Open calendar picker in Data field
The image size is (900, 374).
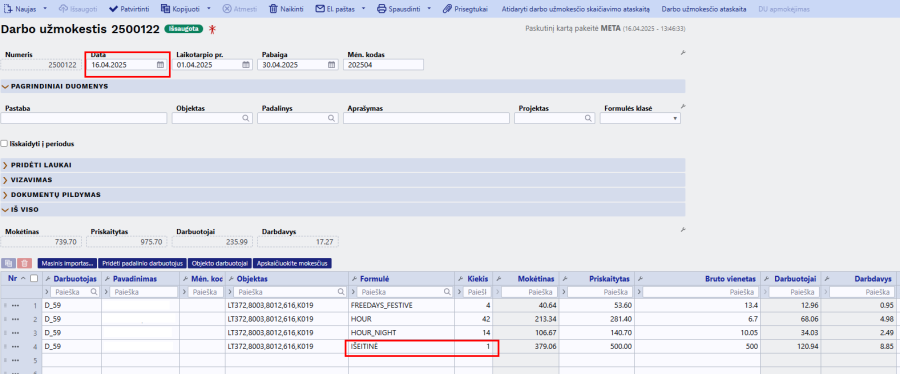click(x=160, y=65)
